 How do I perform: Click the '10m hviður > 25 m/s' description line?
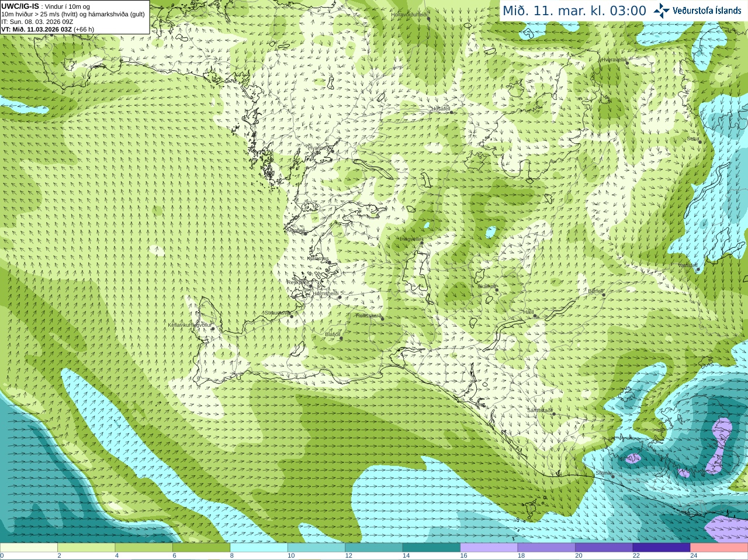point(73,14)
